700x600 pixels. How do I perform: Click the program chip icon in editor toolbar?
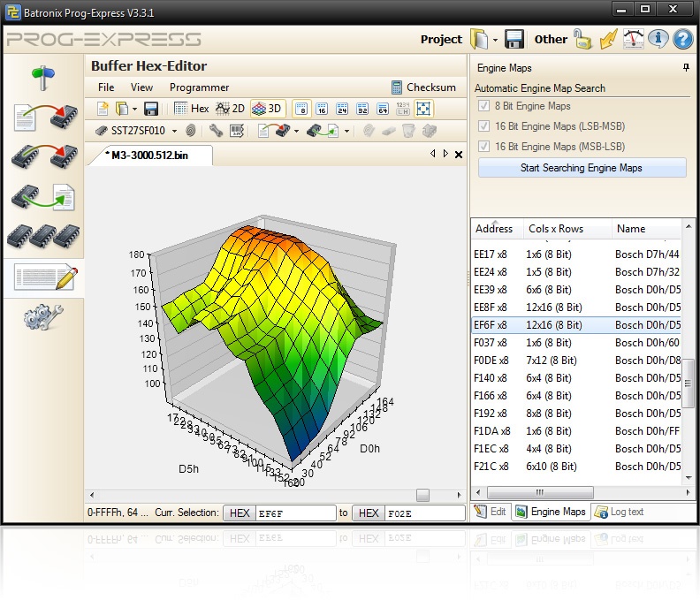(x=275, y=131)
